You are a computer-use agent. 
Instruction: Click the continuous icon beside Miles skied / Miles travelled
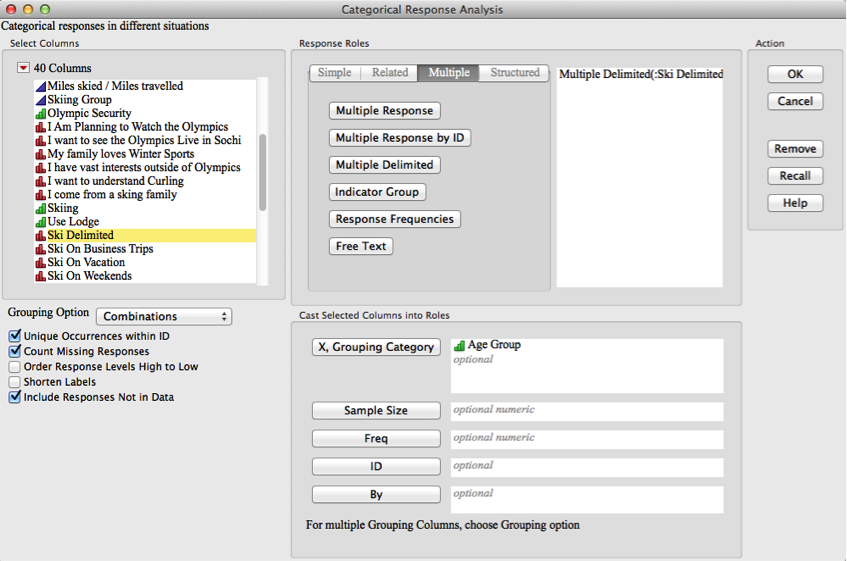(x=41, y=86)
